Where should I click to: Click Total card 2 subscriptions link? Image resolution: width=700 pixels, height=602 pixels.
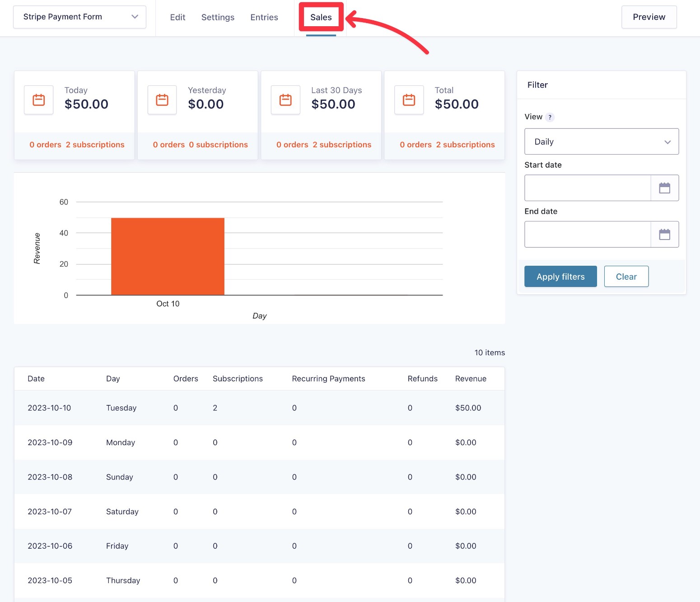click(x=465, y=145)
